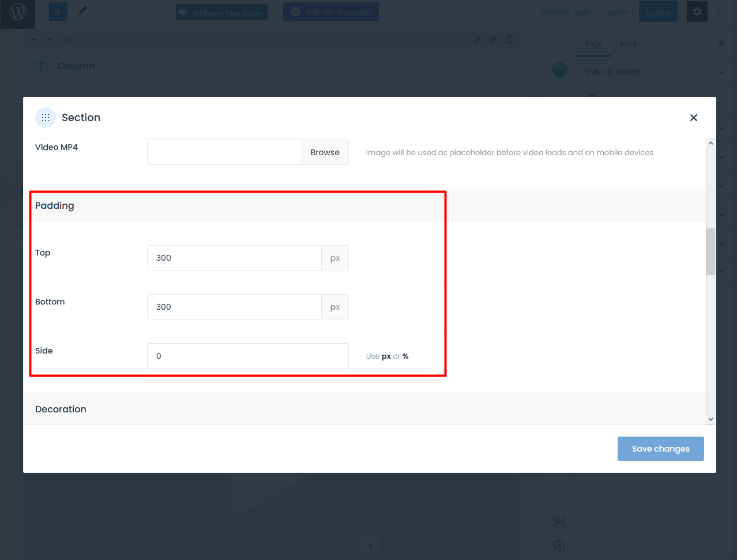Click the Decoration section heading
Screen dimensions: 737x560
click(x=61, y=409)
